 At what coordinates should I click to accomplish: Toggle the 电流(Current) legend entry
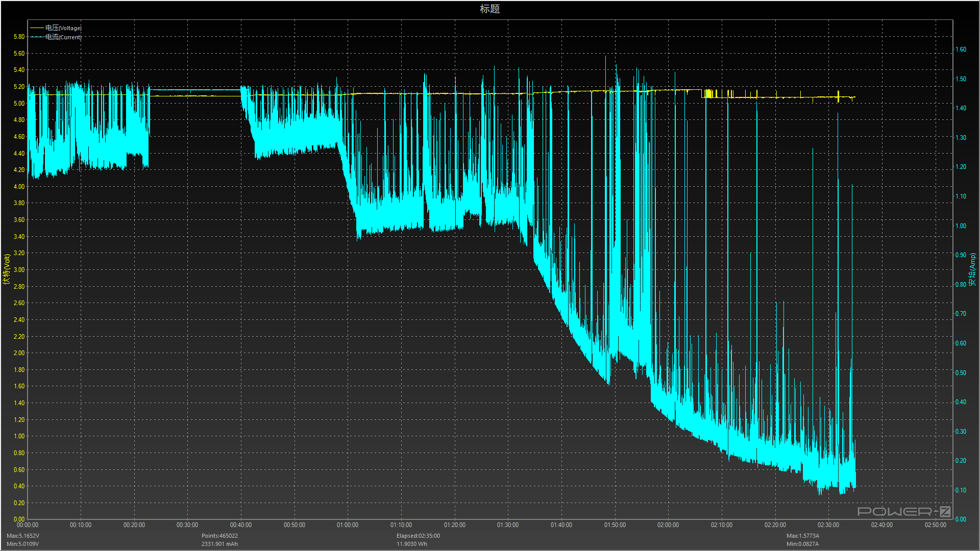[x=63, y=37]
